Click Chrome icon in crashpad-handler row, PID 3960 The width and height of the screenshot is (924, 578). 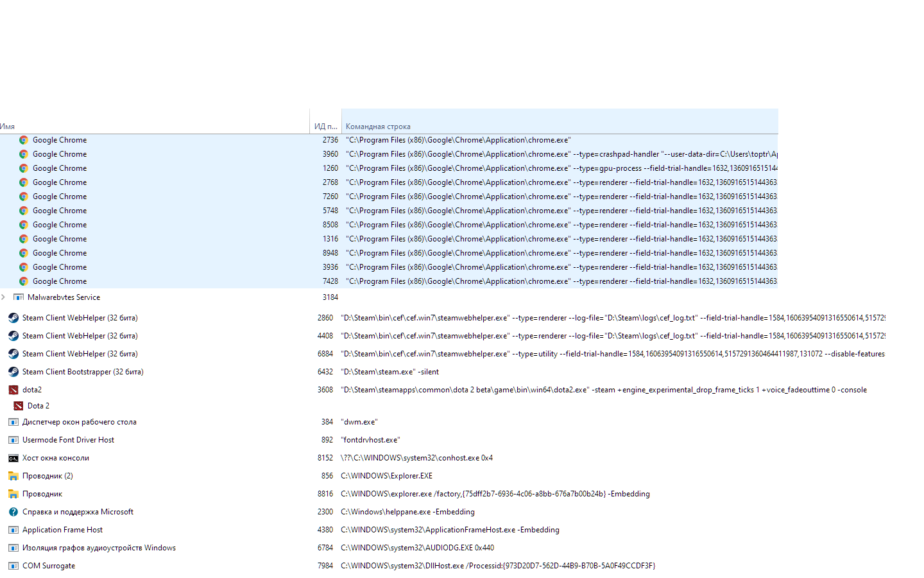(x=24, y=154)
